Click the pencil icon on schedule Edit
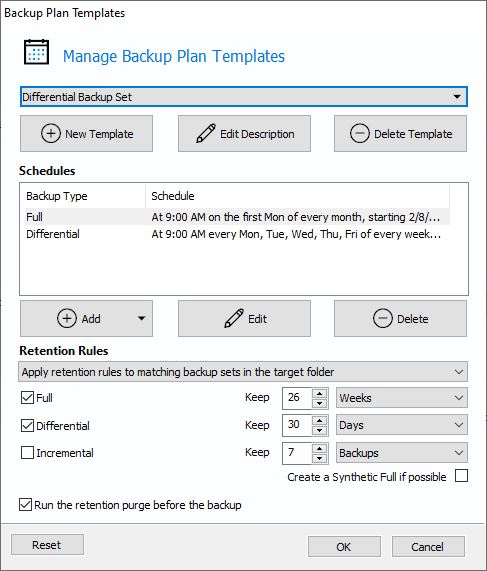Image resolution: width=487 pixels, height=571 pixels. 234,318
